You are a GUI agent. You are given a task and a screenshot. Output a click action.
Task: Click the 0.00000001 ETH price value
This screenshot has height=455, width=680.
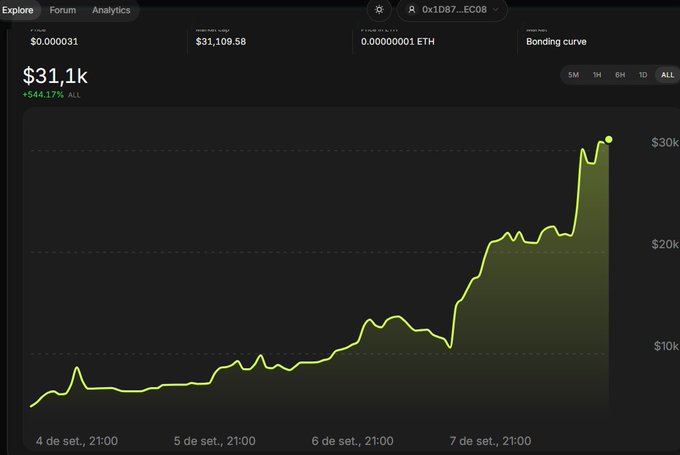(x=398, y=42)
